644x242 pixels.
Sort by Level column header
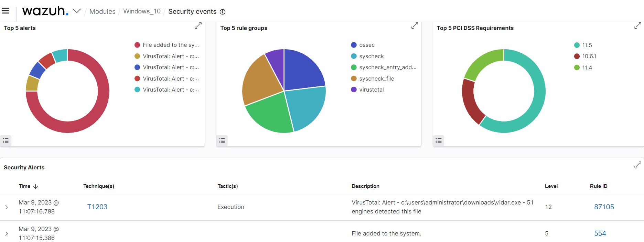[x=551, y=186]
